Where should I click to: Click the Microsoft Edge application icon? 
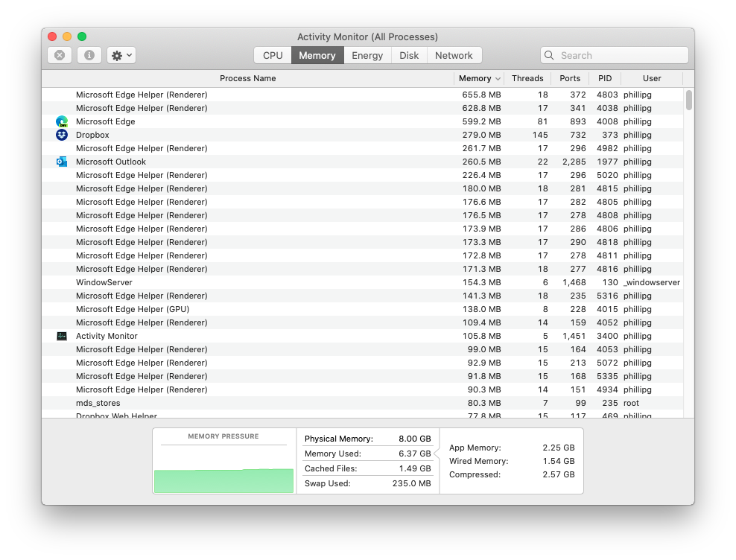(62, 121)
